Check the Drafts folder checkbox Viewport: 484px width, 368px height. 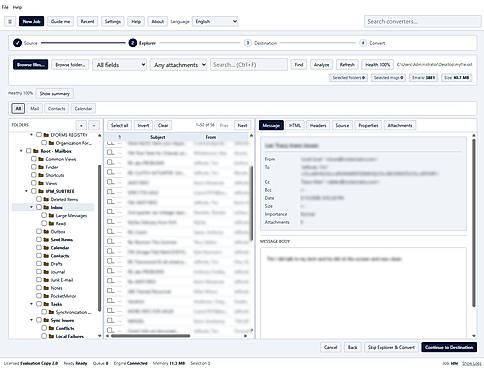click(x=39, y=264)
